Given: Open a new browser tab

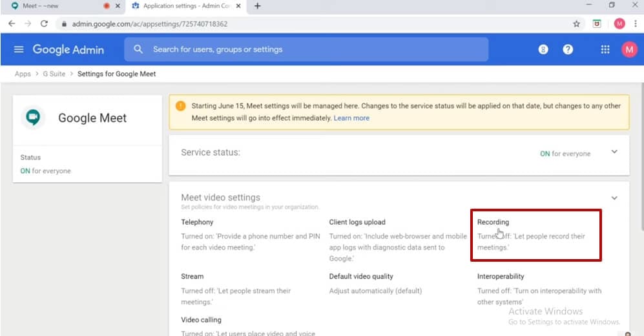Looking at the screenshot, I should coord(258,6).
